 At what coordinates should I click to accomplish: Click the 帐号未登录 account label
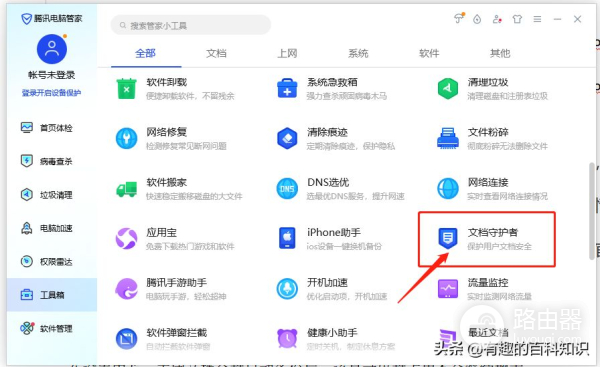tap(52, 75)
